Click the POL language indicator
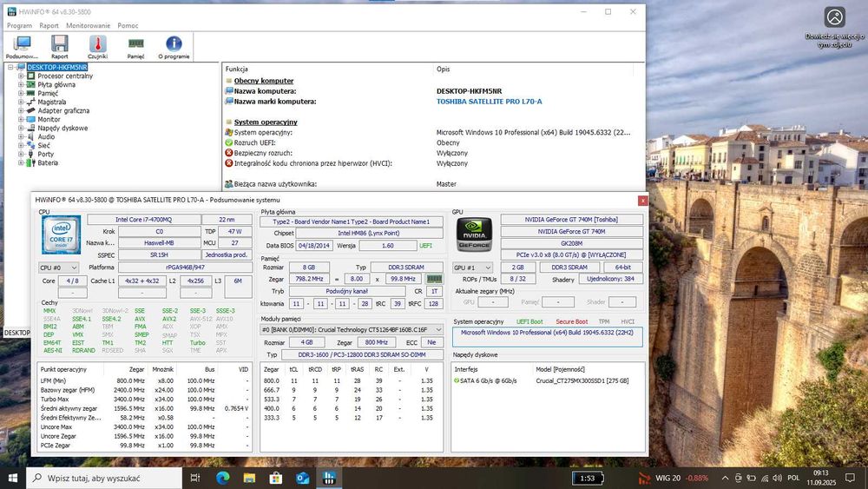Screen dimensions: 868x489 (793, 478)
